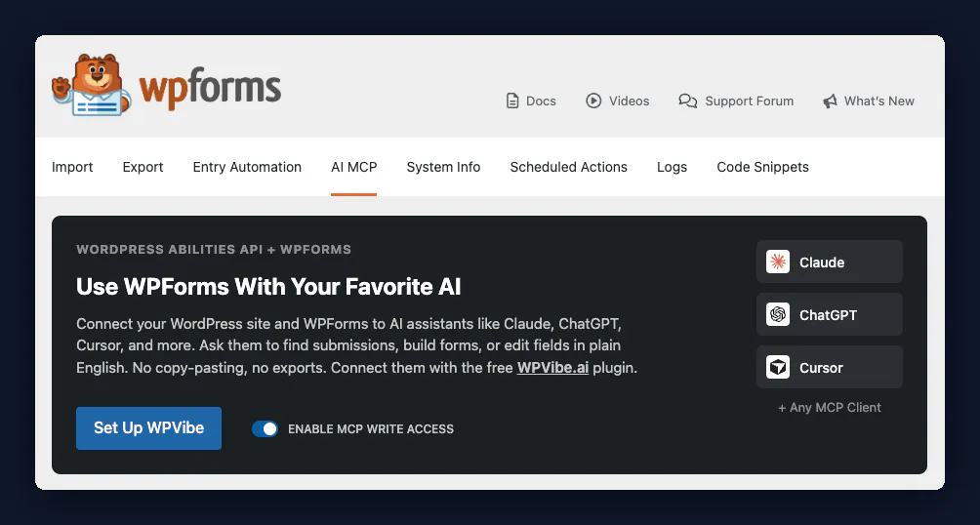The height and width of the screenshot is (525, 980).
Task: Open the Docs link text
Action: [x=541, y=101]
